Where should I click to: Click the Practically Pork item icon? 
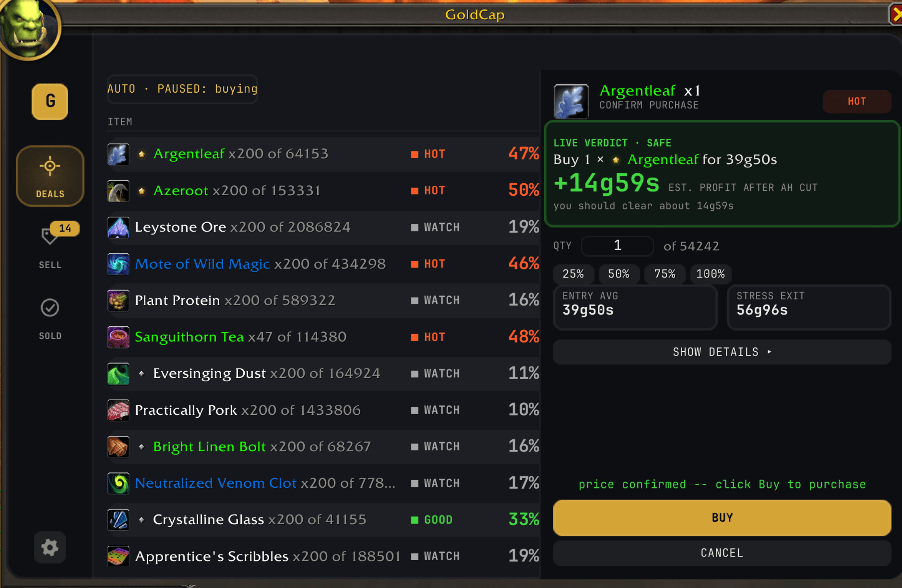[x=118, y=410]
